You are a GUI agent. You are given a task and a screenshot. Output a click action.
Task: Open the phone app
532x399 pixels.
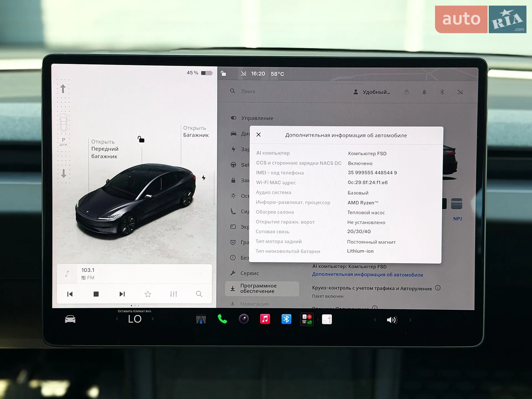pyautogui.click(x=222, y=319)
